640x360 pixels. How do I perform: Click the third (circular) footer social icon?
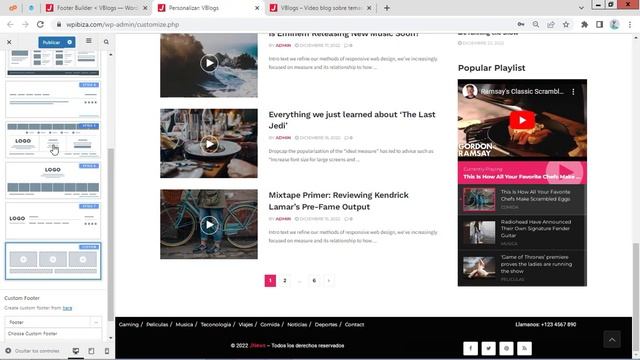pos(507,348)
